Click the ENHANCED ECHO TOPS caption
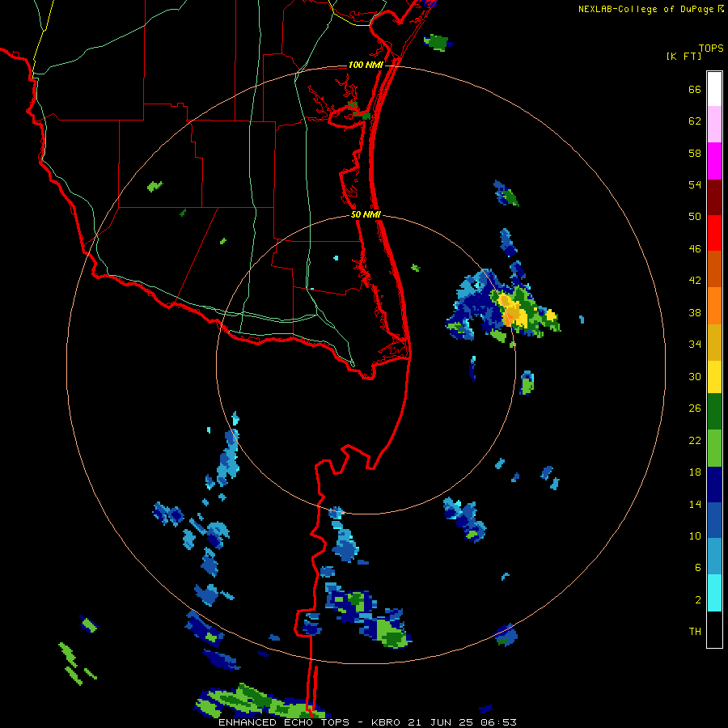728x728 pixels. [284, 722]
